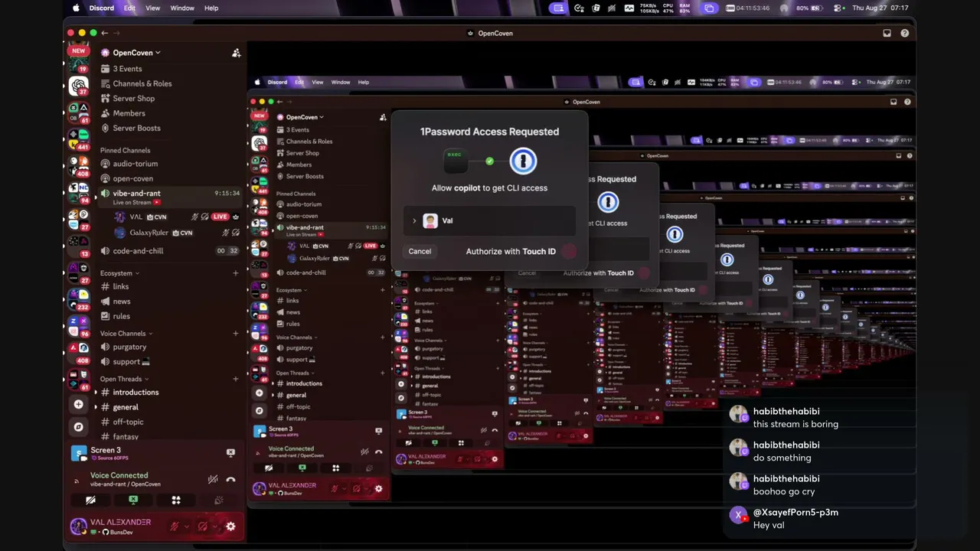Toggle the green screen share button

(133, 500)
